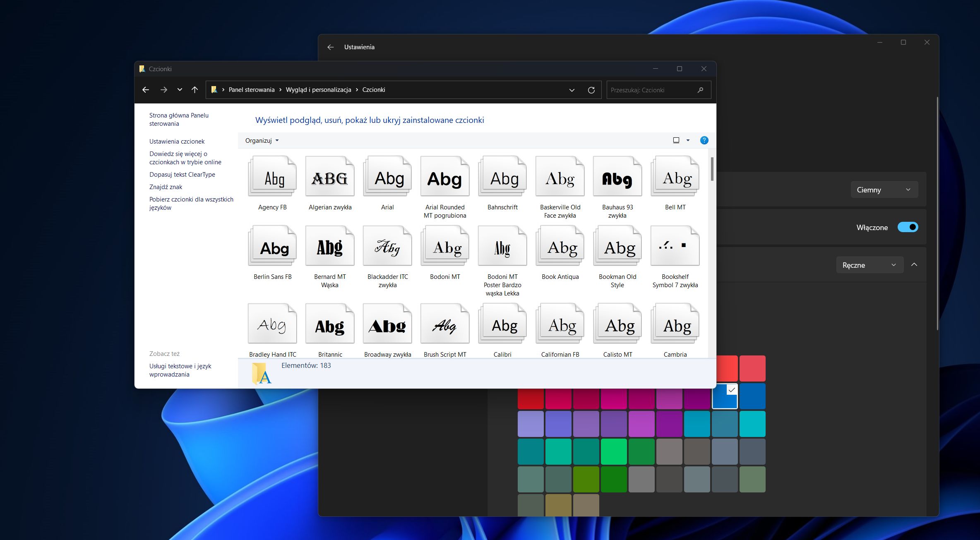This screenshot has width=980, height=540.
Task: Click the back arrow in the Czcionki window
Action: click(146, 90)
